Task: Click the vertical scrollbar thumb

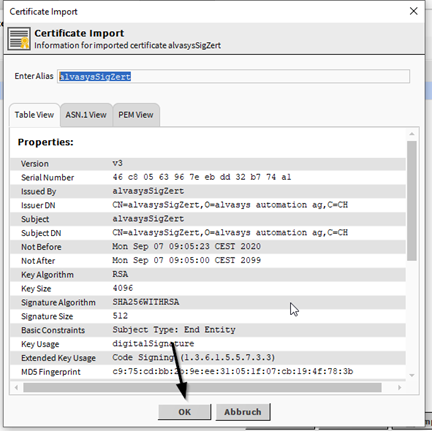Action: 412,201
